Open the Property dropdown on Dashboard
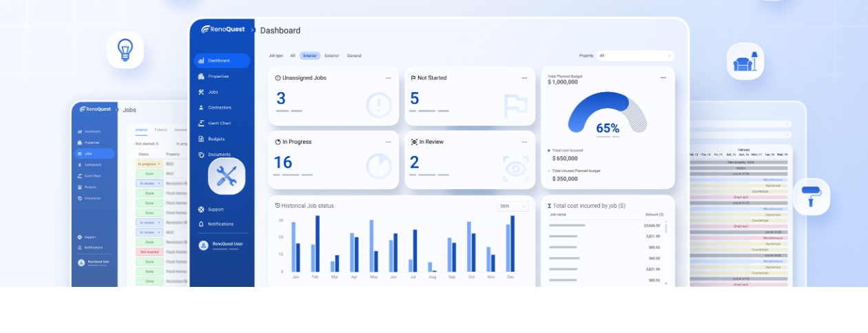This screenshot has height=333, width=868. pos(635,56)
